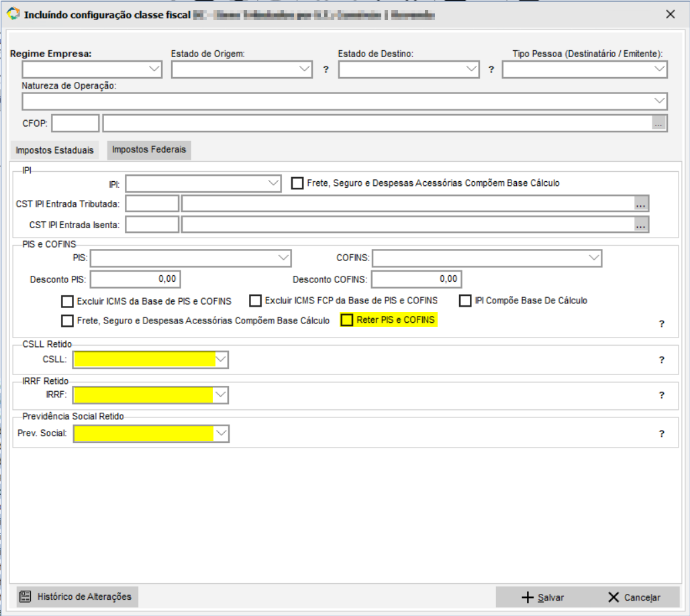Check Excluir ICMS da Base de PIS e COFINS
This screenshot has height=616, width=690.
(x=67, y=301)
